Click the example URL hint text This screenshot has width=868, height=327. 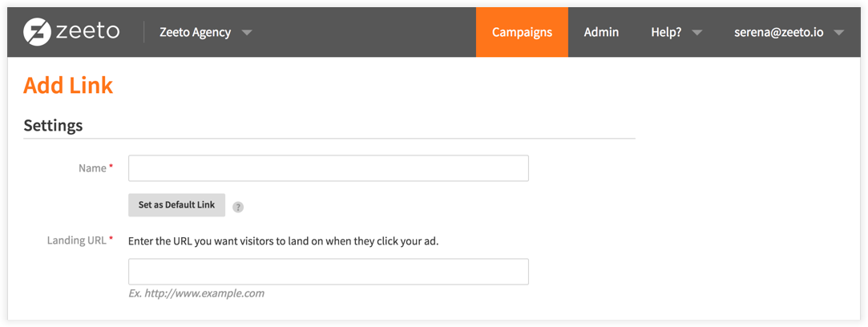(x=196, y=293)
